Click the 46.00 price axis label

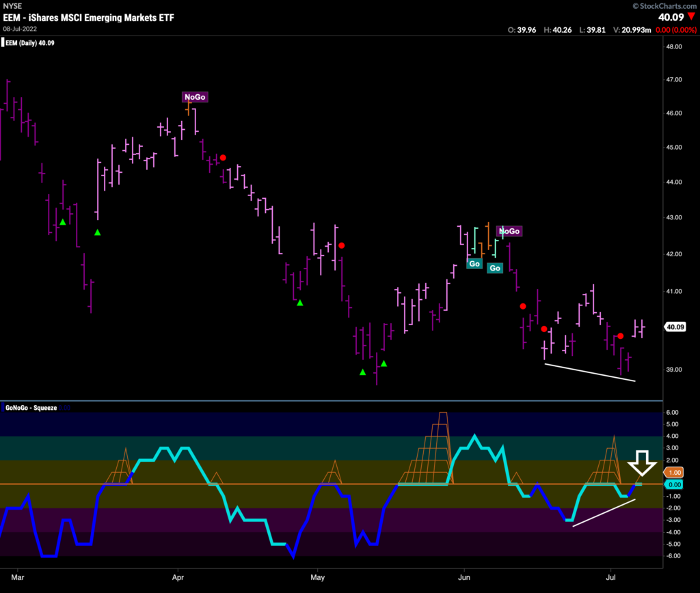tap(673, 113)
